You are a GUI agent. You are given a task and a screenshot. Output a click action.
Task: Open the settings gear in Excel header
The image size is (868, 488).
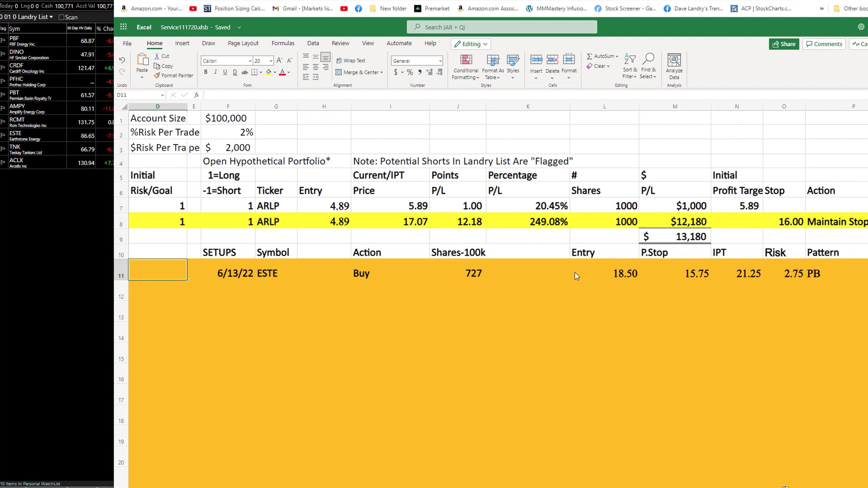pyautogui.click(x=861, y=27)
